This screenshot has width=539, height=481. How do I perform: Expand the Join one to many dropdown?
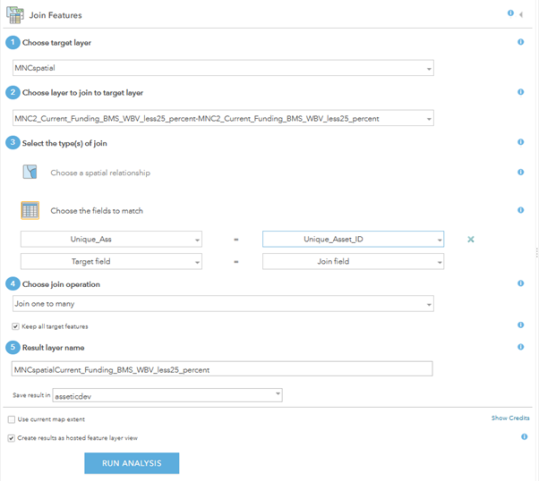click(x=223, y=304)
